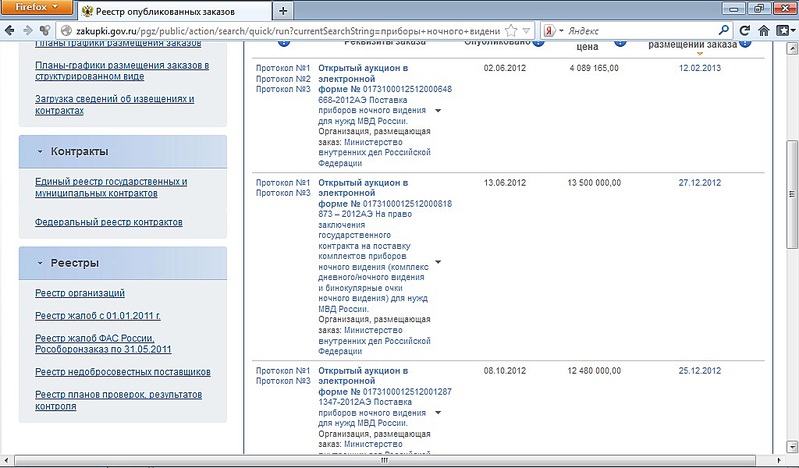Click the zakupki.gov.ru address bar
The width and height of the screenshot is (799, 468).
(288, 31)
